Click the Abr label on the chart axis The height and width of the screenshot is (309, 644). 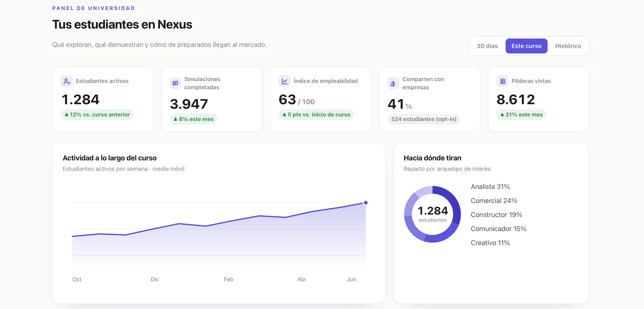[x=301, y=279]
